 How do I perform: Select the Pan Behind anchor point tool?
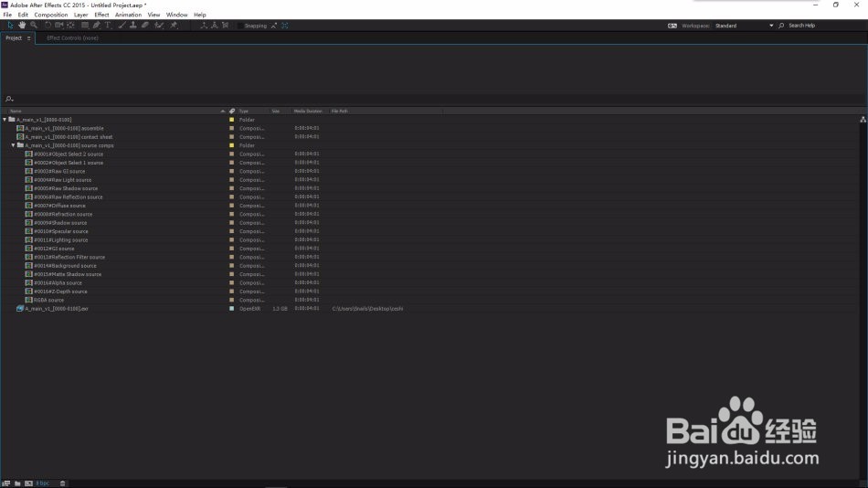[x=71, y=26]
